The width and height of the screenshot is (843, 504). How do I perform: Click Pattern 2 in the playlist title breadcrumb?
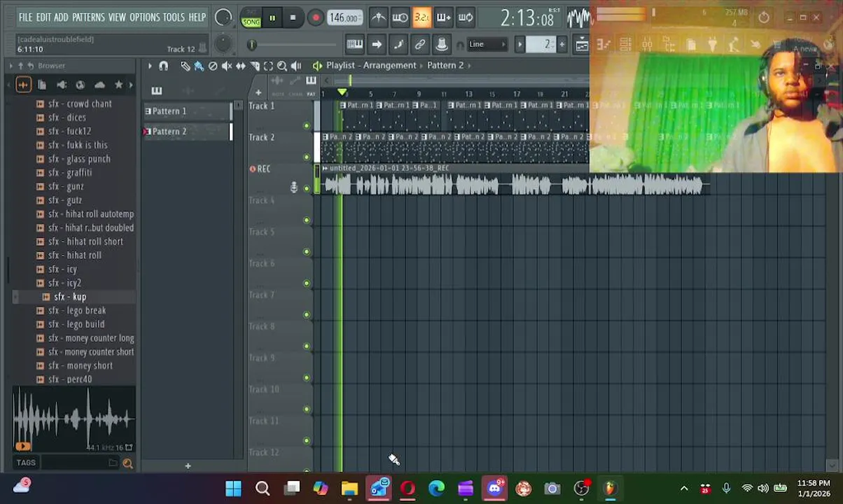(445, 65)
